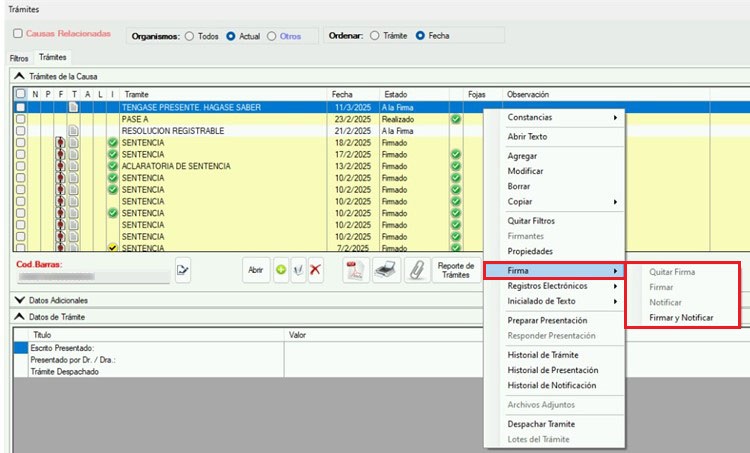The image size is (750, 453).
Task: Click the green add trámite icon
Action: pos(279,270)
